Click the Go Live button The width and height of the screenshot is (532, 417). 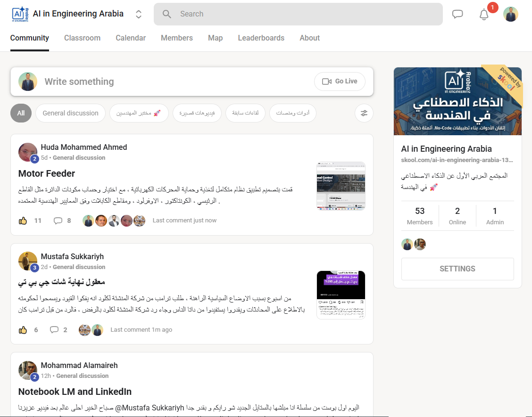pos(340,81)
